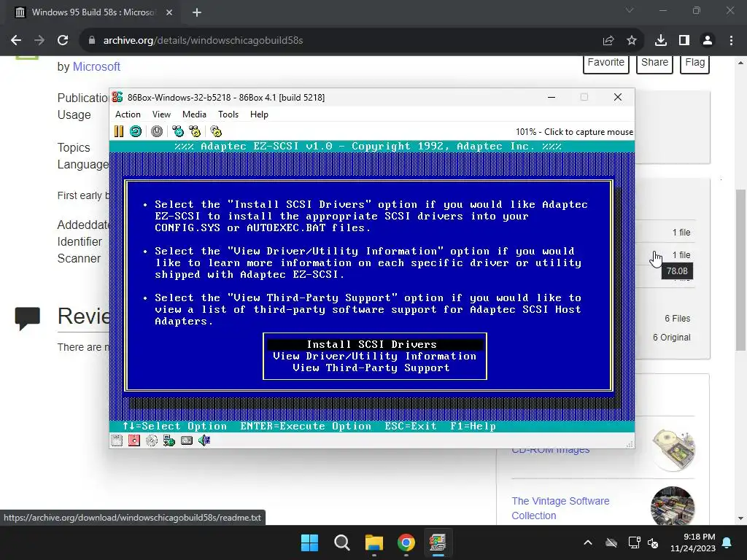Click the OneDrive cloud tray icon

coord(611,542)
